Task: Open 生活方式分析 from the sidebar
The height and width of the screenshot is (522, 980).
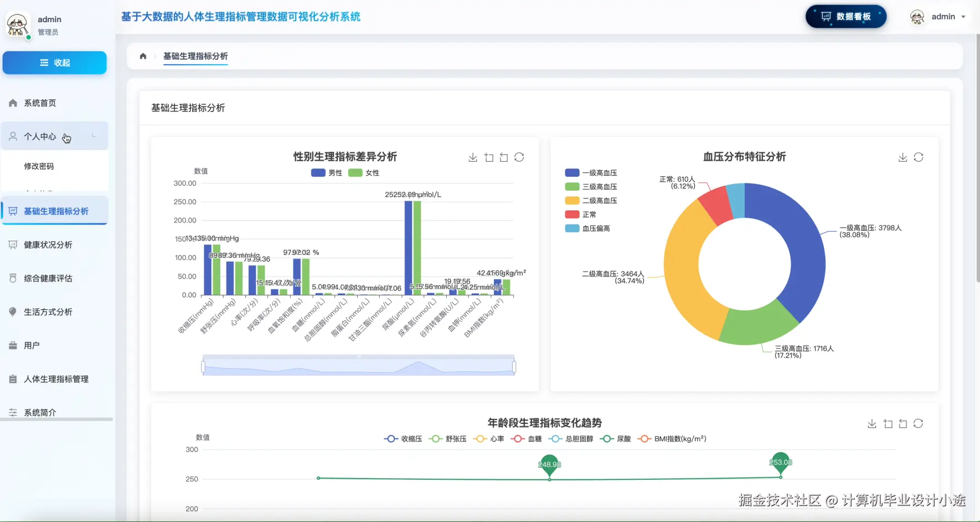Action: (x=54, y=312)
